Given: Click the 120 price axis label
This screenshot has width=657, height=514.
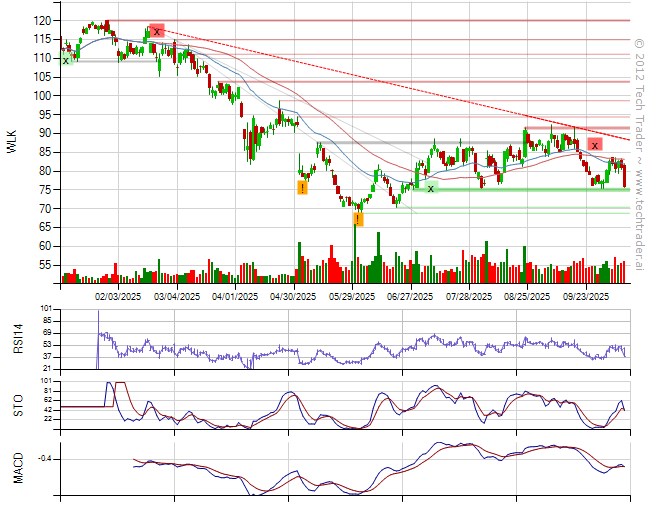Looking at the screenshot, I should coord(41,20).
